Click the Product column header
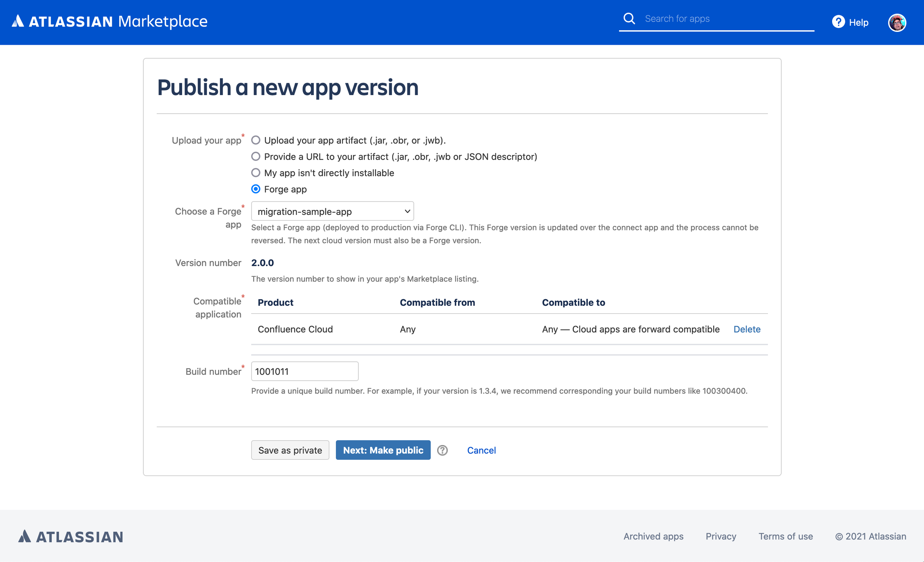The height and width of the screenshot is (562, 924). [x=275, y=302]
